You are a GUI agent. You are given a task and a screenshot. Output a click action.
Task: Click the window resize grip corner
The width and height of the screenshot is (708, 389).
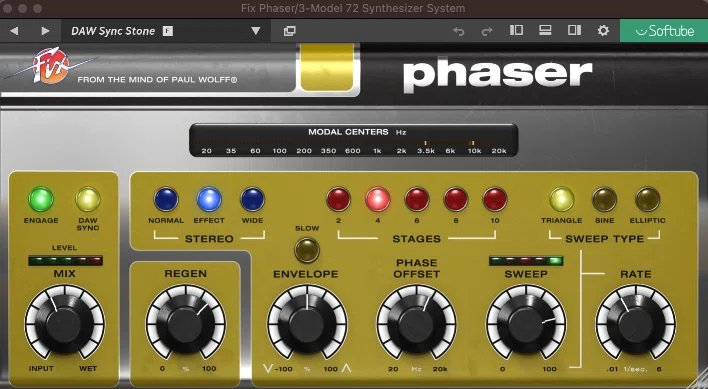tap(697, 378)
